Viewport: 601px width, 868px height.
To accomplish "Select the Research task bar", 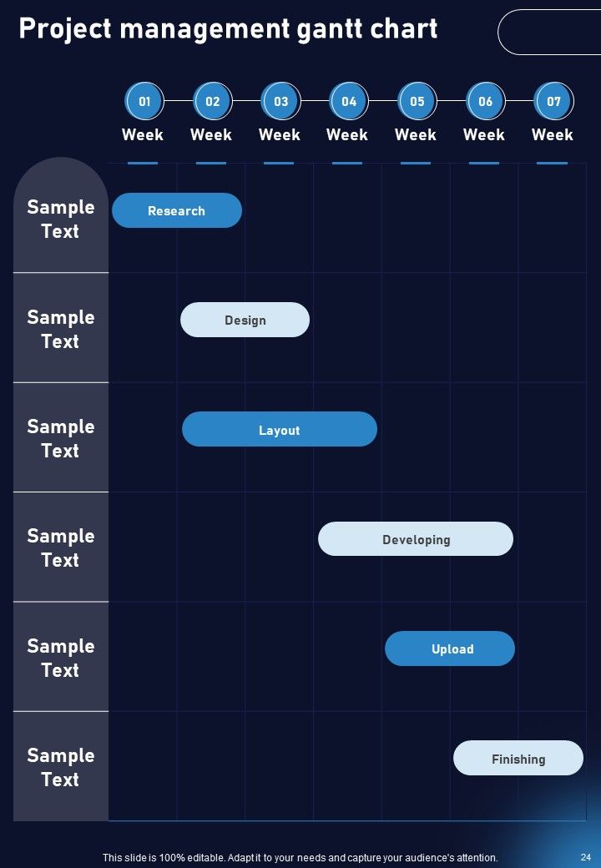I will pos(177,210).
